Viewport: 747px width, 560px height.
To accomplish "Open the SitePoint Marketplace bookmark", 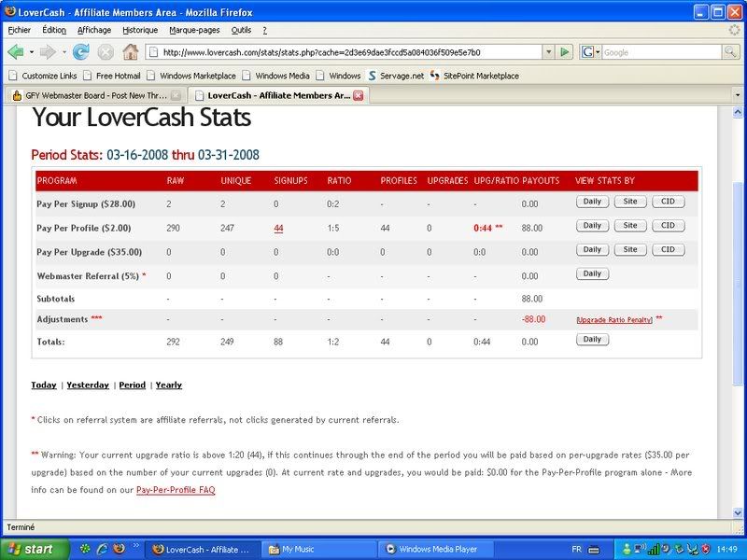I will coord(474,76).
